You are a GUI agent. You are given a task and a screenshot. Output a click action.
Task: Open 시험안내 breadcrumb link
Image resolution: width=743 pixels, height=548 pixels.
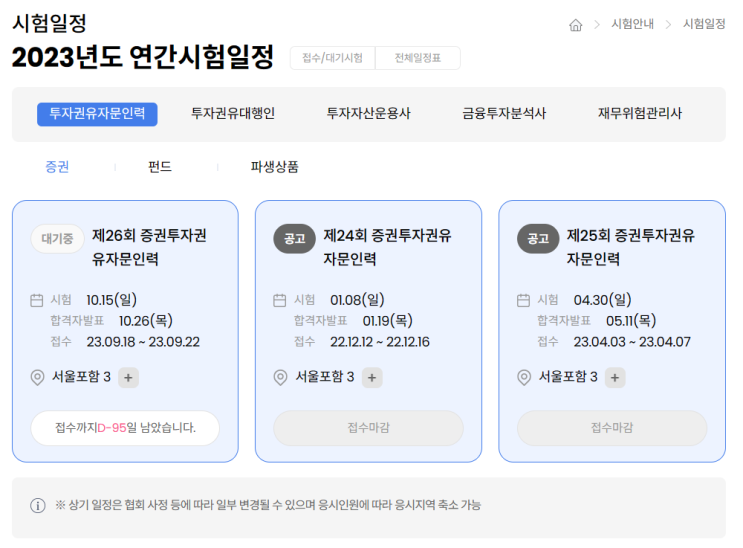click(633, 24)
